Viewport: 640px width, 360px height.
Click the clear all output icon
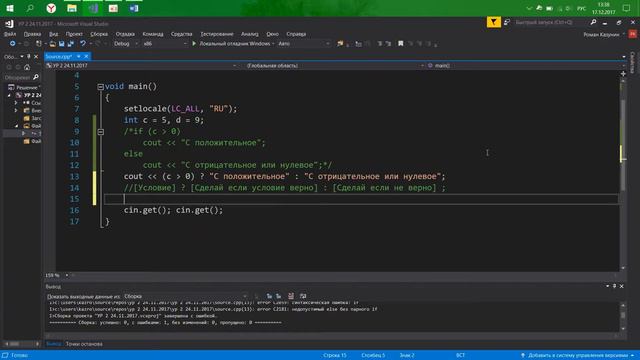point(291,296)
